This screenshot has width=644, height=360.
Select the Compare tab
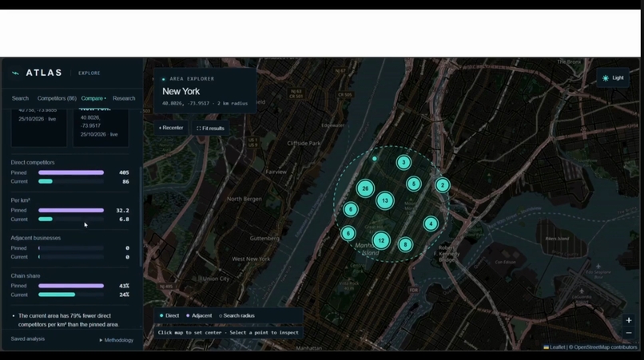pyautogui.click(x=93, y=98)
